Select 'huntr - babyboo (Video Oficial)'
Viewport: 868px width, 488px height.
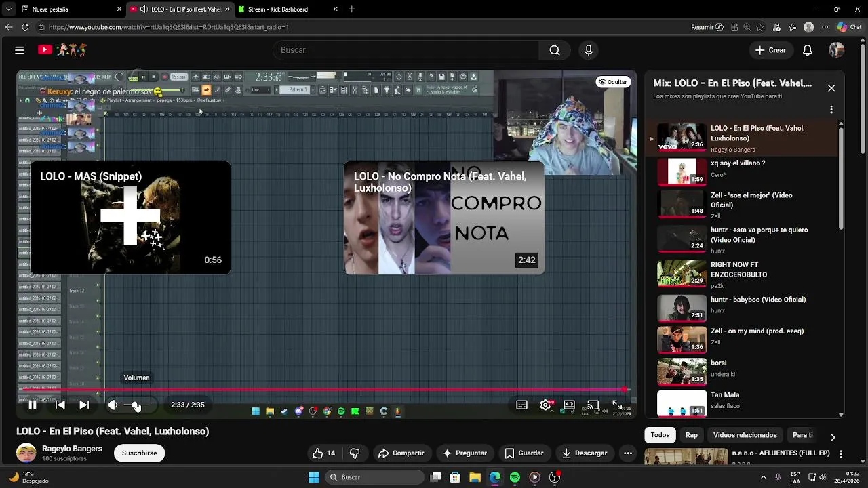click(743, 308)
